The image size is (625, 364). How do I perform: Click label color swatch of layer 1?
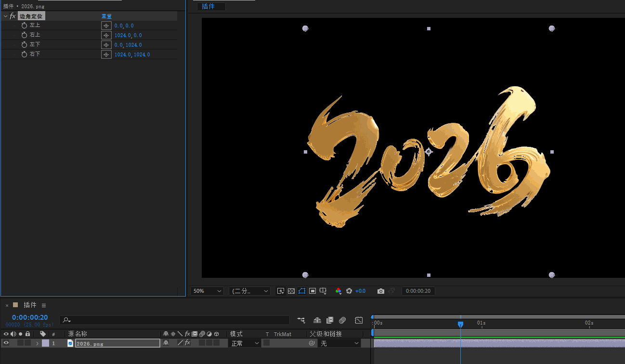pos(45,343)
